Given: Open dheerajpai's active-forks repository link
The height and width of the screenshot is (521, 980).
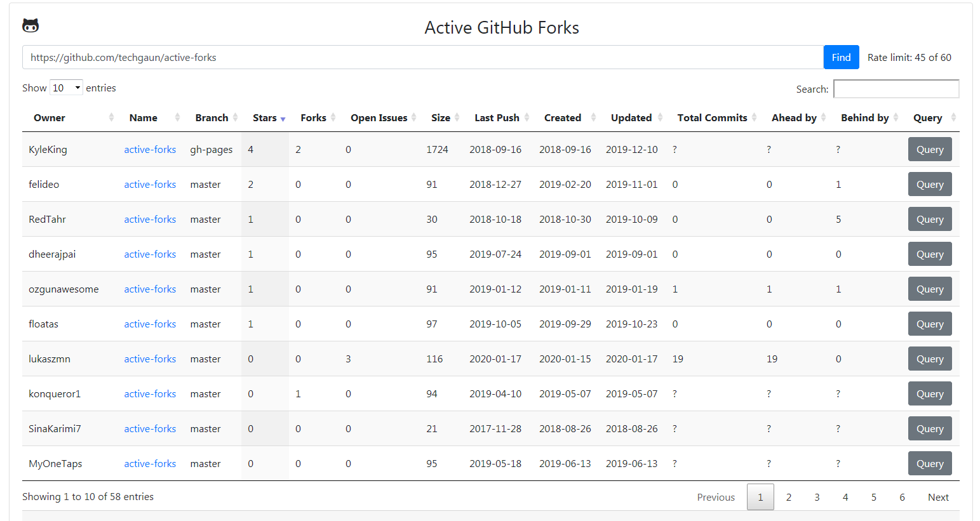Looking at the screenshot, I should (x=150, y=254).
